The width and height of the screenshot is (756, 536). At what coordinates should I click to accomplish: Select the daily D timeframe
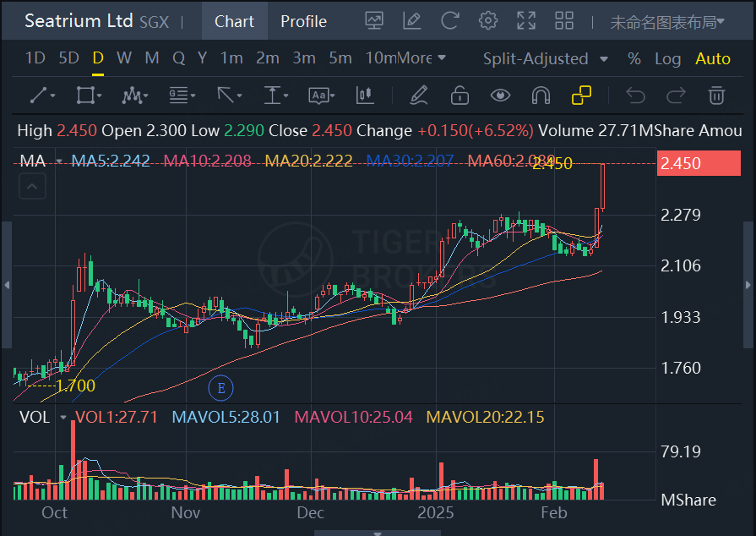click(x=98, y=57)
